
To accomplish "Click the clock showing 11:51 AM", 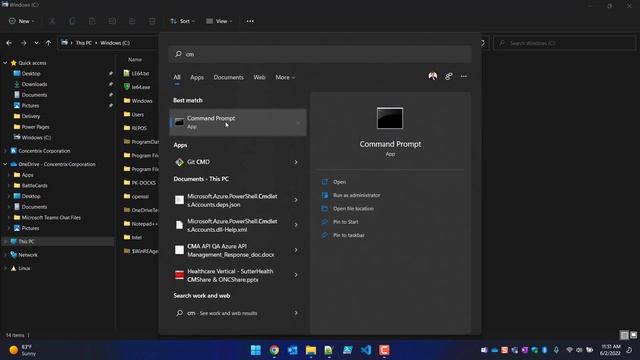I will click(x=610, y=350).
